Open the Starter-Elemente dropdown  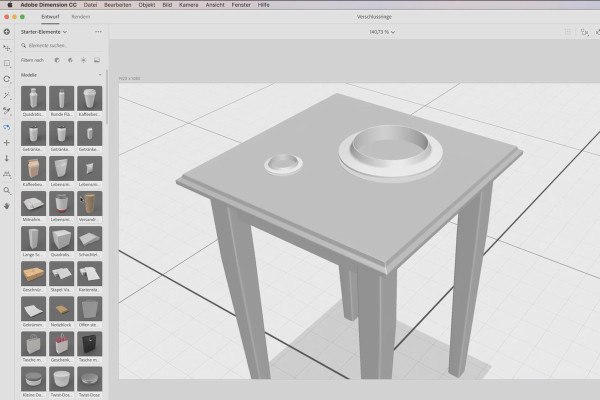pos(44,32)
